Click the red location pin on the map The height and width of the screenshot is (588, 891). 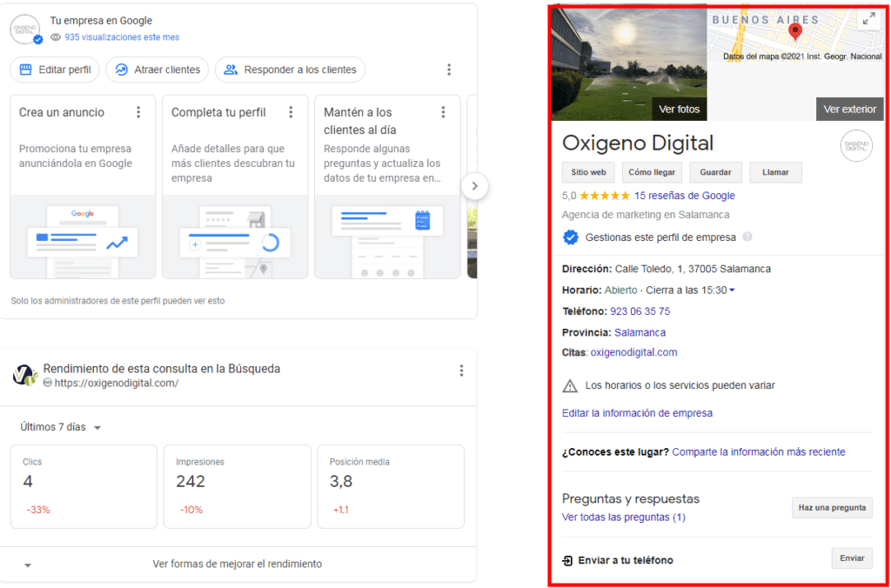click(795, 31)
